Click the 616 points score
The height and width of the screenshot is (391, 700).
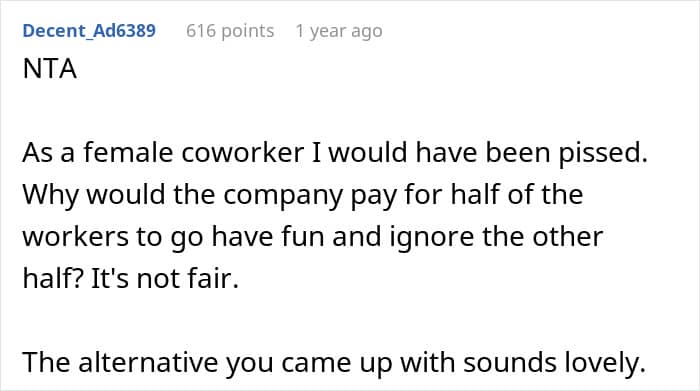coord(230,31)
